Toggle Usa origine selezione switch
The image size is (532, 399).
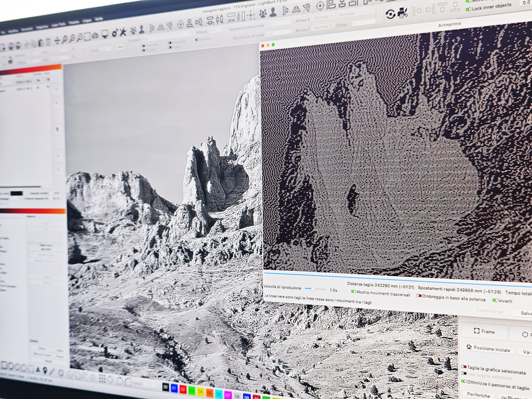pyautogui.click(x=464, y=373)
